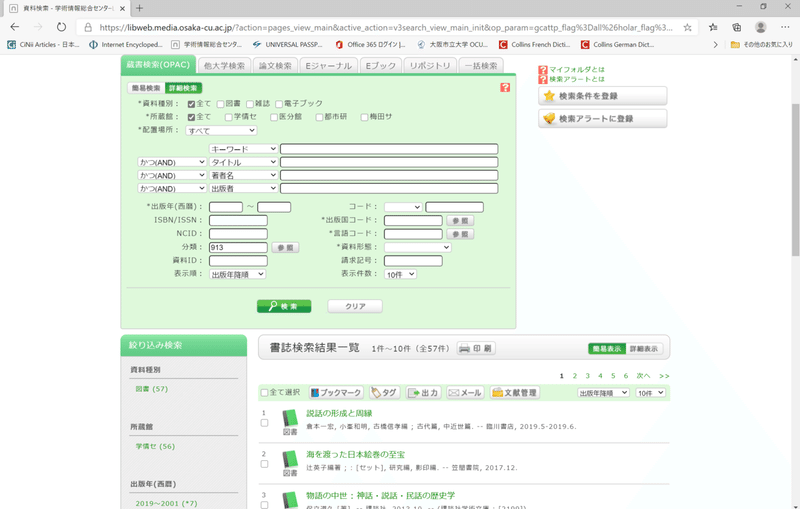
Task: Open the 資料形態 dropdown
Action: (x=418, y=247)
